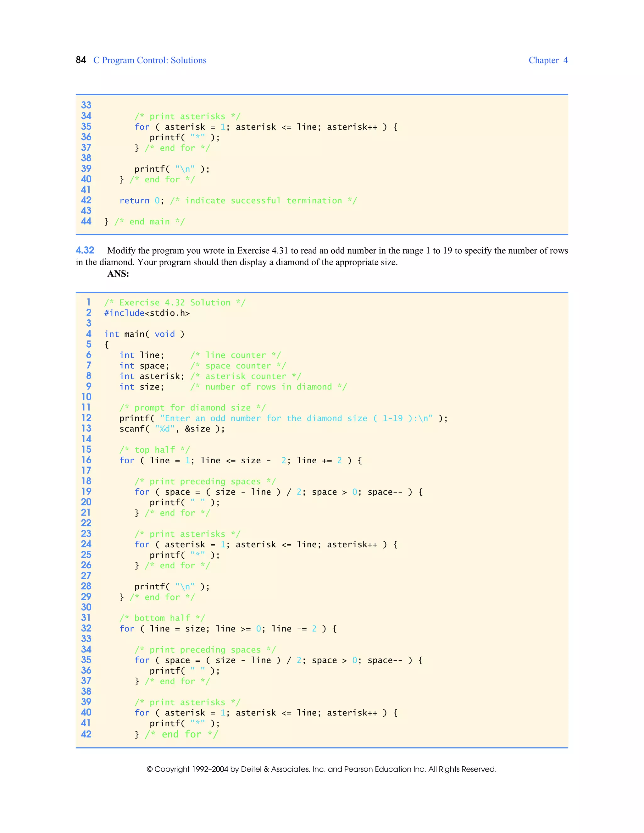Image resolution: width=644 pixels, height=833 pixels.
Task: Click the space for loop on line 19
Action: 279,492
